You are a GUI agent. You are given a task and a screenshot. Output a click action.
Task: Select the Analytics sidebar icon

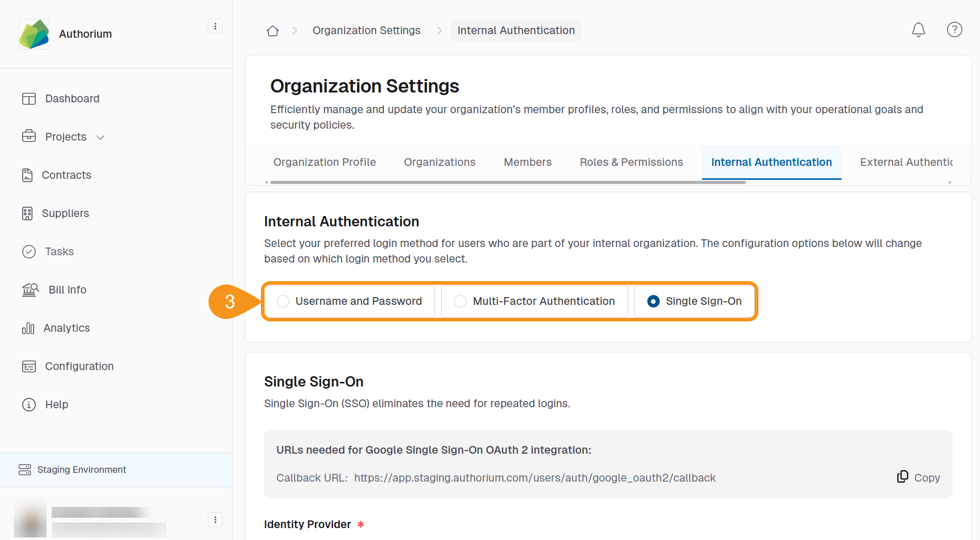28,328
